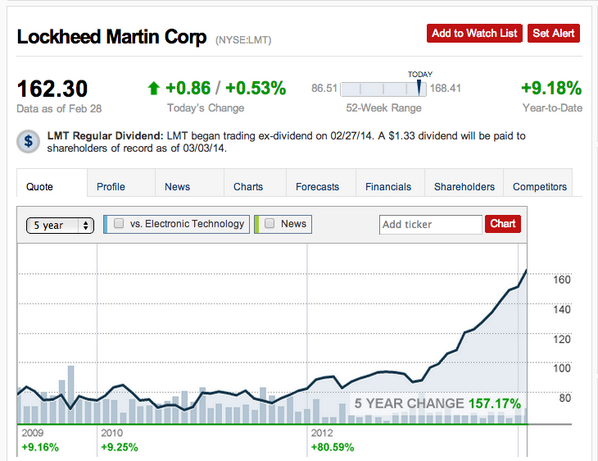Click the +9.18% Year-to-Date value
Viewport: 598px width, 461px height.
(551, 88)
